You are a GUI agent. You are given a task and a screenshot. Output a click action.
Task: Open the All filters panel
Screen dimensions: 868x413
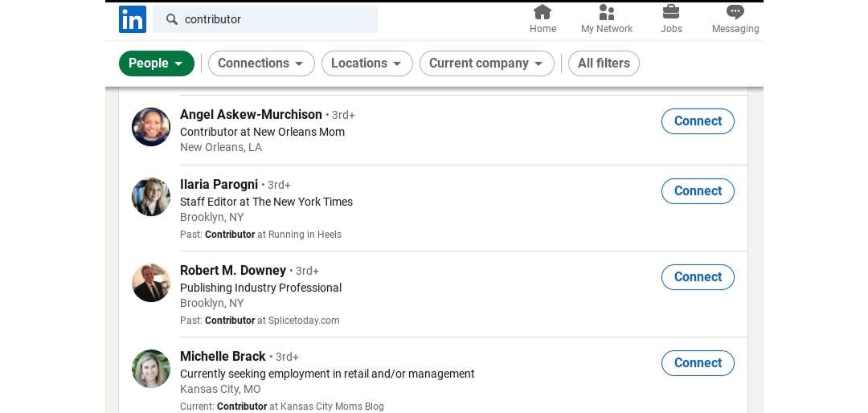[x=604, y=63]
